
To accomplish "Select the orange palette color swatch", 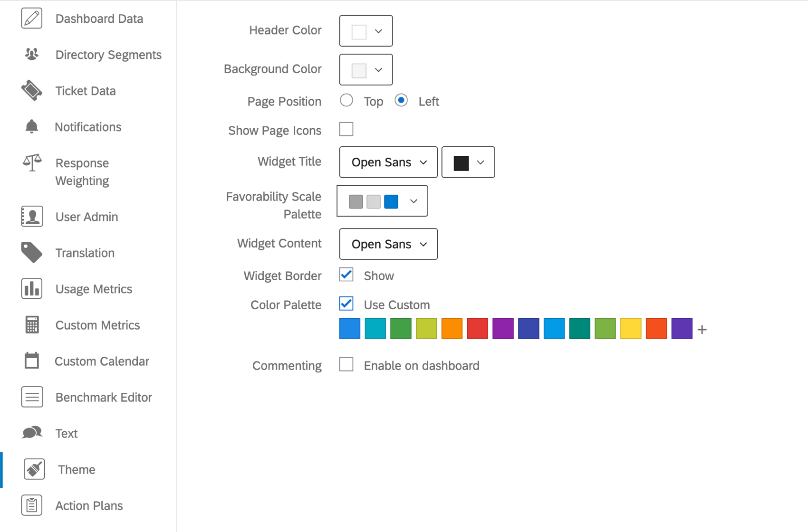I will coord(452,329).
